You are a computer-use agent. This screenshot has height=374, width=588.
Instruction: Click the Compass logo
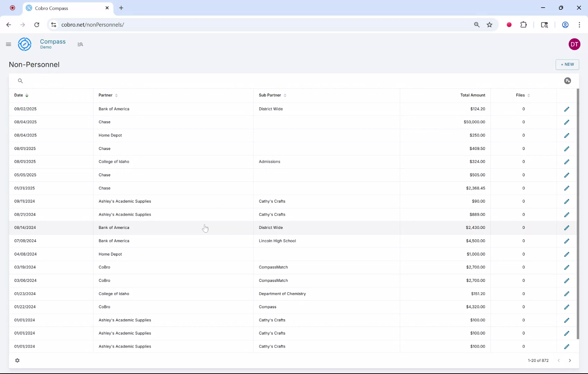tap(25, 44)
